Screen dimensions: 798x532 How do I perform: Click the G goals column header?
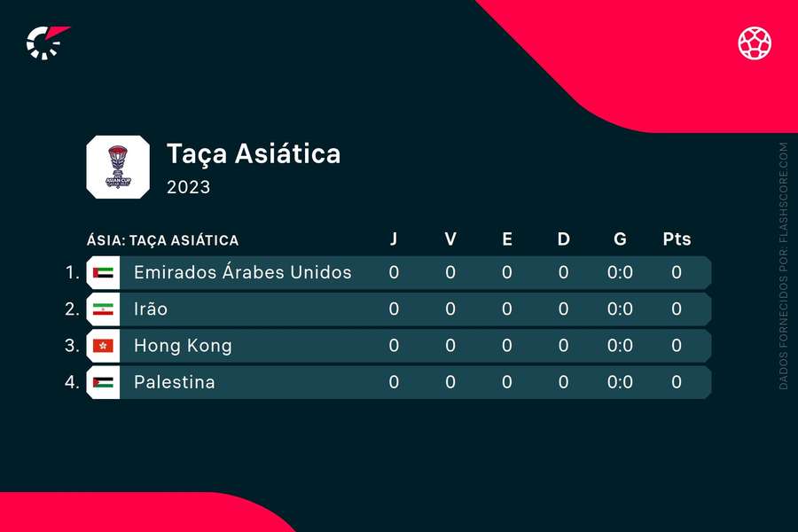pos(620,239)
